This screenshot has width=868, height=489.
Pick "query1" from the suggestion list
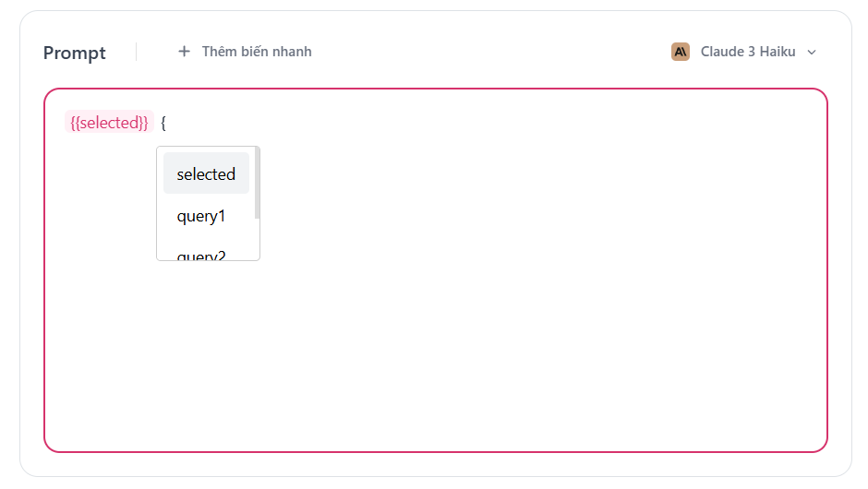pos(201,216)
